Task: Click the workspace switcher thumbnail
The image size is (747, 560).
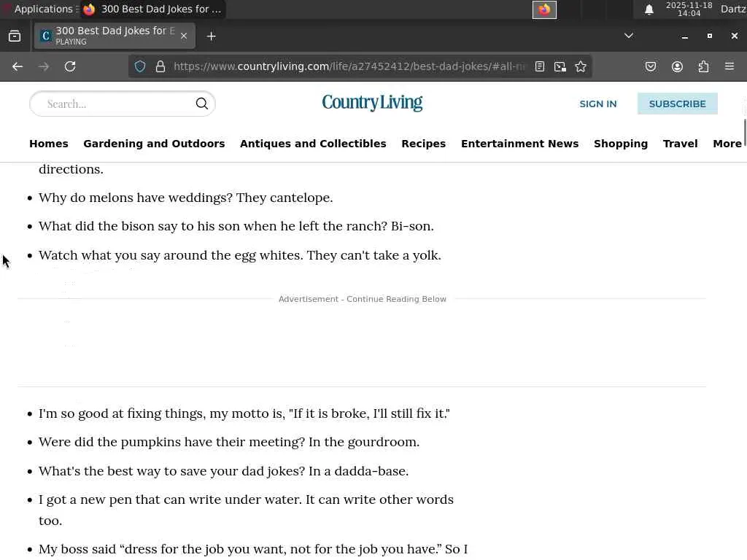Action: [544, 9]
